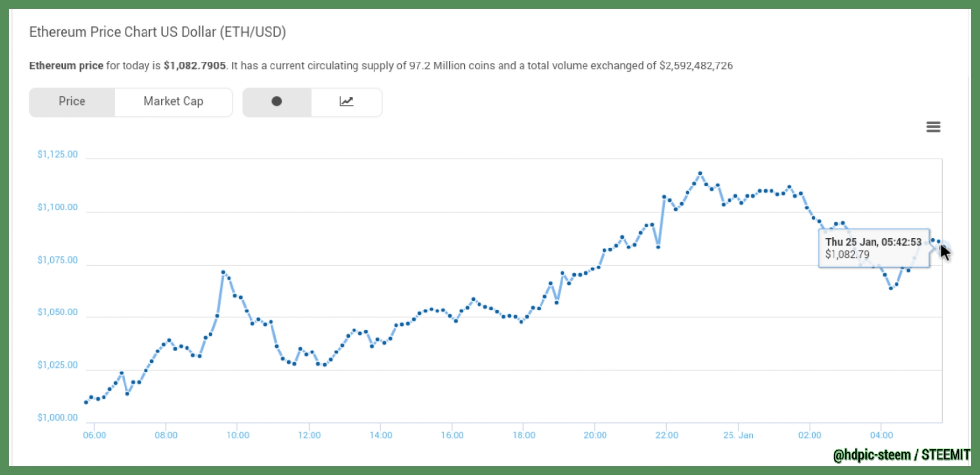The image size is (980, 475).
Task: Click the $1,075.00 y-axis label
Action: coord(58,260)
